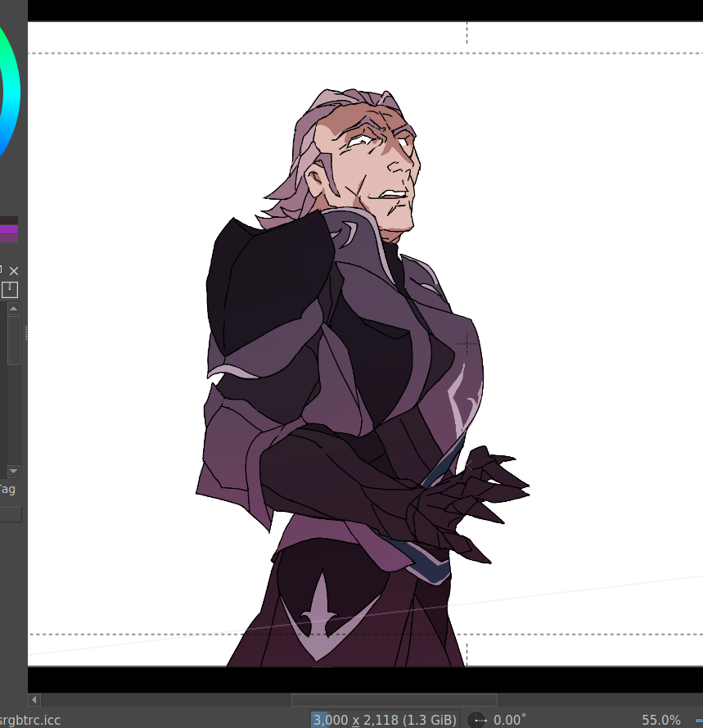Click the square options icon below the X
Image resolution: width=703 pixels, height=728 pixels.
pyautogui.click(x=10, y=290)
